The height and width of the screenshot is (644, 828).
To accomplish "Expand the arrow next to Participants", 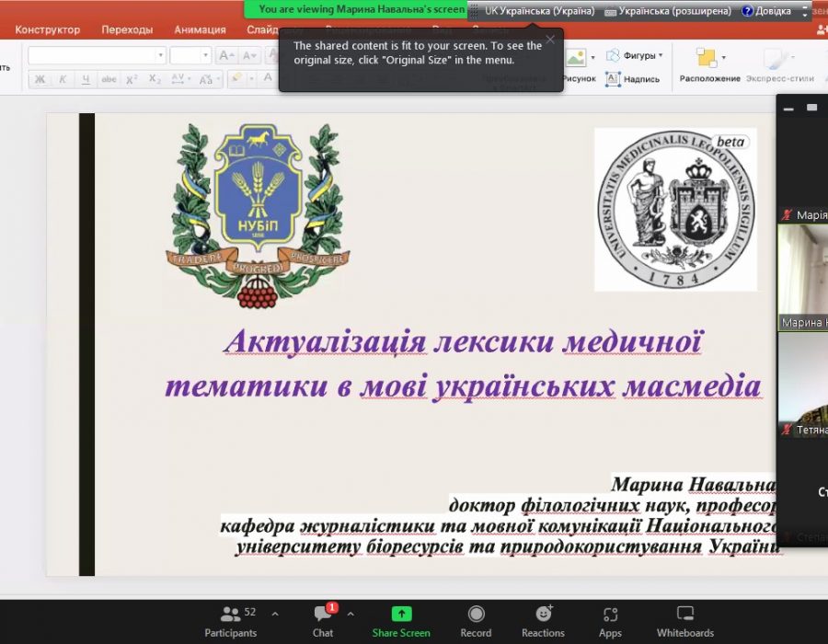I will (x=274, y=614).
